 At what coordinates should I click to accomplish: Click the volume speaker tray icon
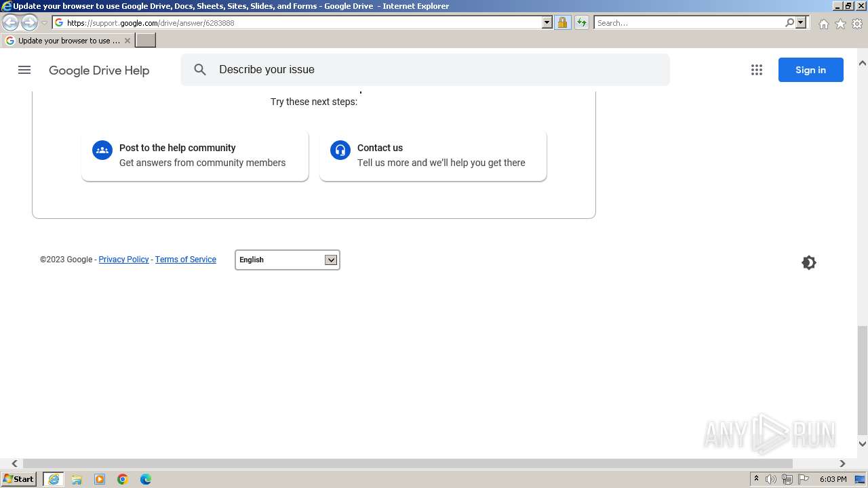[x=771, y=479]
